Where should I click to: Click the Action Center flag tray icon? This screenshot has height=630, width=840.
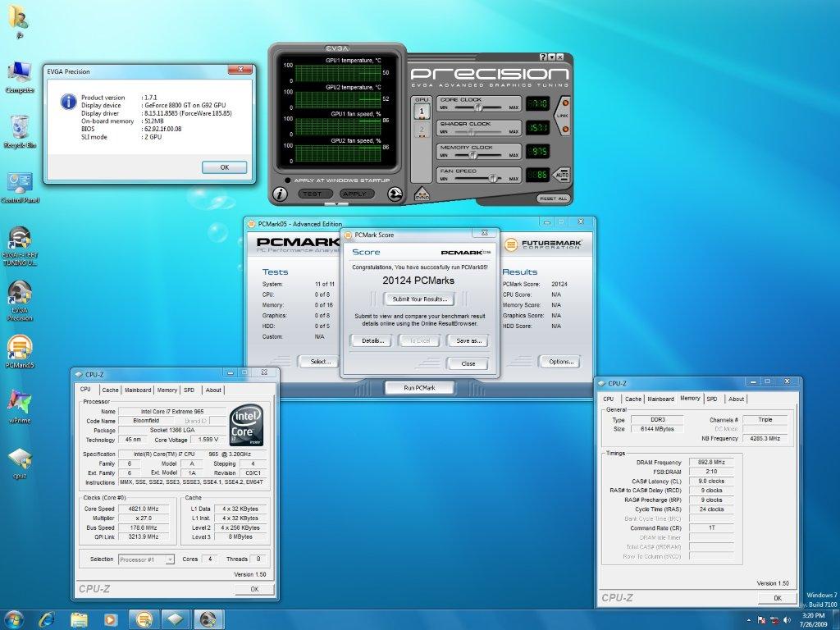(x=761, y=620)
